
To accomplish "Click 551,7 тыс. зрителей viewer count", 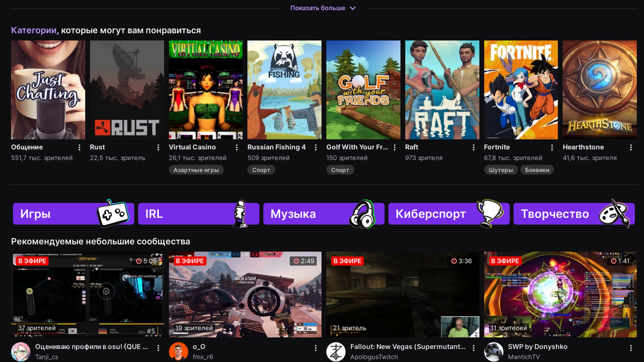I will [42, 158].
